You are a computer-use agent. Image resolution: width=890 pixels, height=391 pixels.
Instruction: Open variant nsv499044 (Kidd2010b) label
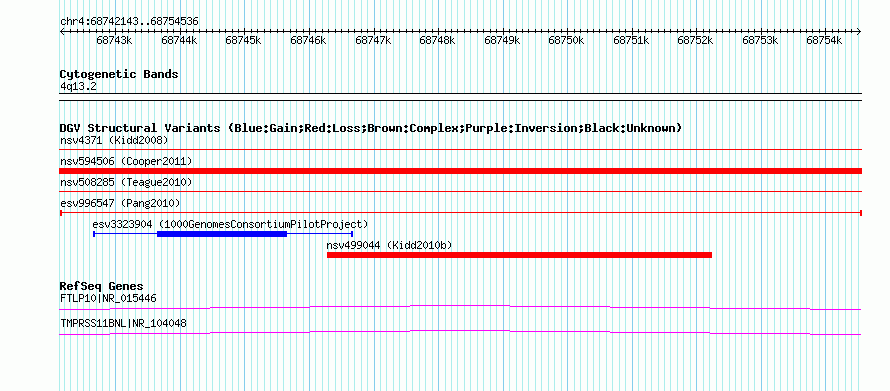coord(389,245)
